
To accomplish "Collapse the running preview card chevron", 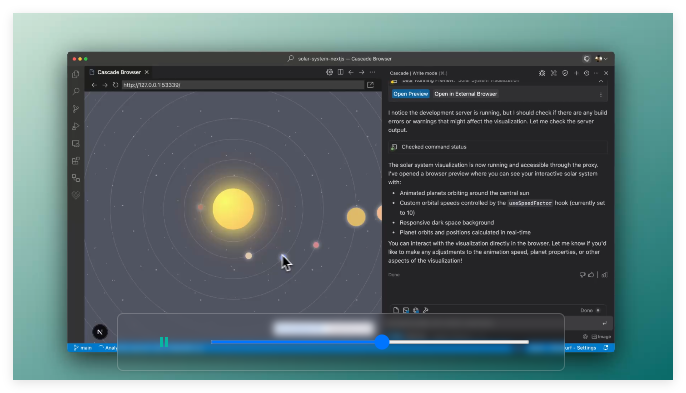I will (601, 81).
